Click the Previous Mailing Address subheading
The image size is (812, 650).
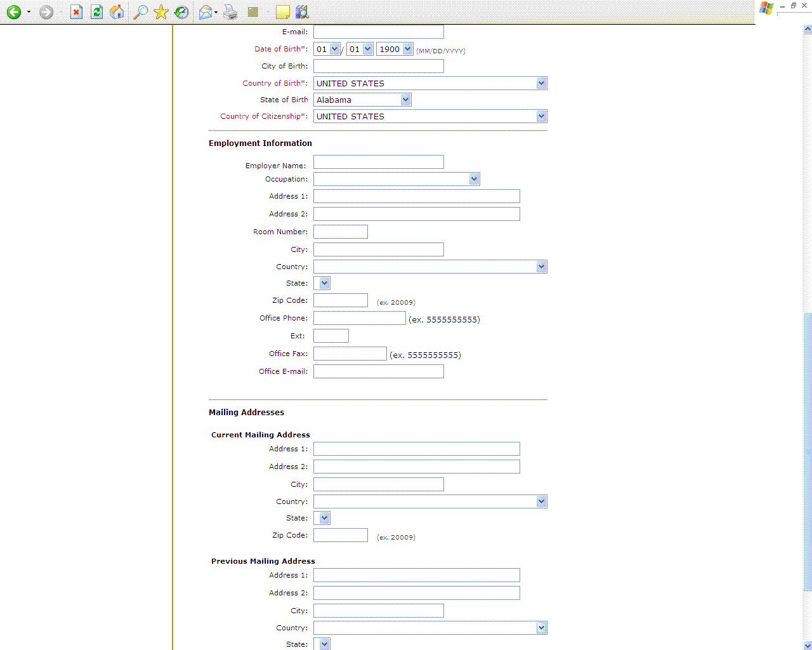click(x=263, y=561)
